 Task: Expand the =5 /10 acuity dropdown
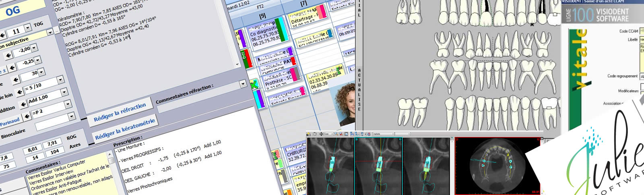(x=60, y=80)
